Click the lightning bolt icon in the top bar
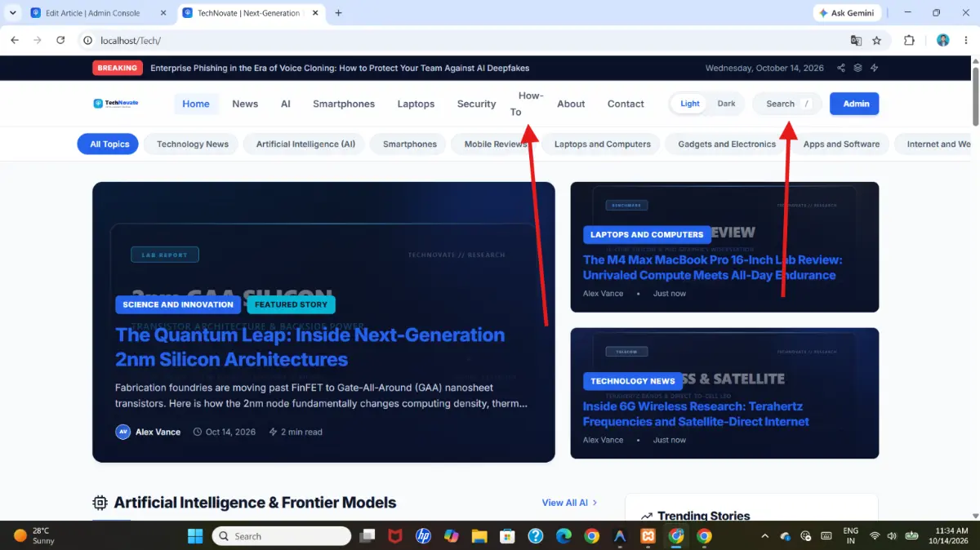 875,69
